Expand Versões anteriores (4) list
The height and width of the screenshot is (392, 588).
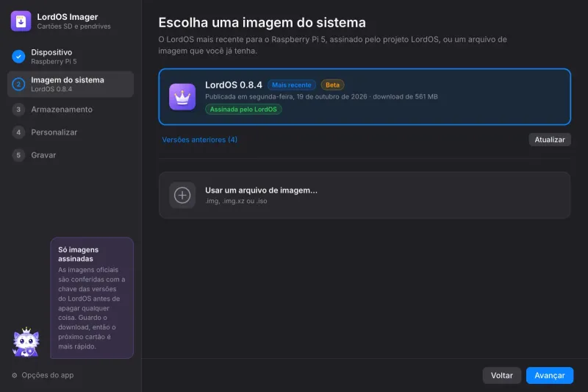[x=199, y=140]
